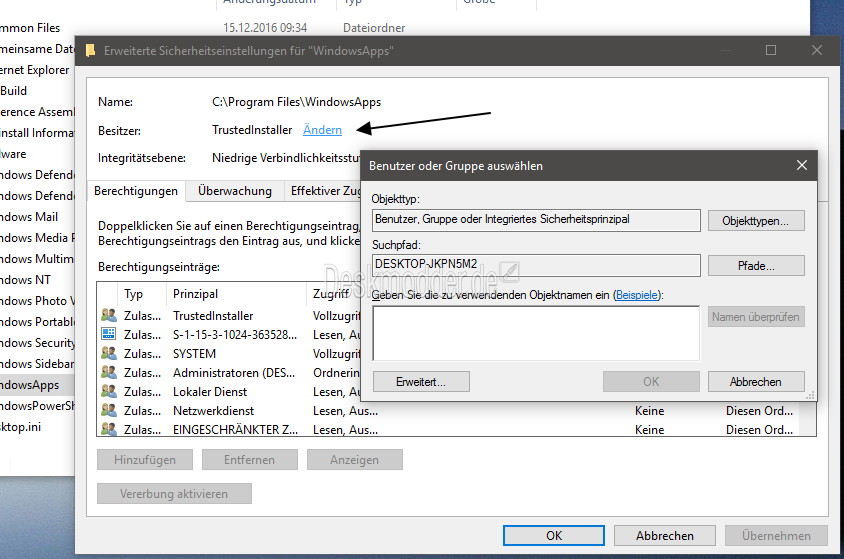Select the Windows Sidebar folder in Explorer list
Screen dimensions: 844x559
(37, 364)
